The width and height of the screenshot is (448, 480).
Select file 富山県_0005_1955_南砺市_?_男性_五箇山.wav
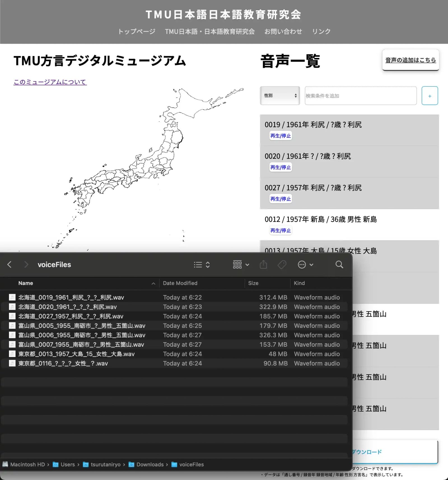pyautogui.click(x=174, y=326)
